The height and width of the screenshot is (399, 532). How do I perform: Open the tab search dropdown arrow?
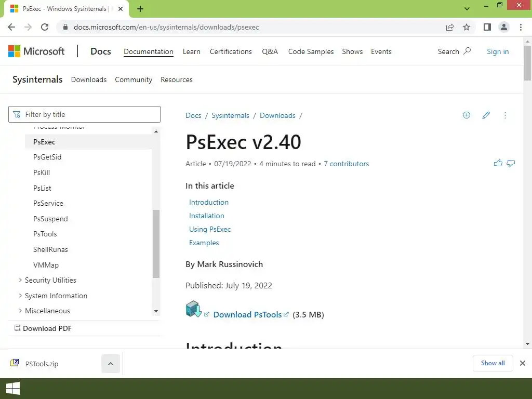(x=467, y=9)
